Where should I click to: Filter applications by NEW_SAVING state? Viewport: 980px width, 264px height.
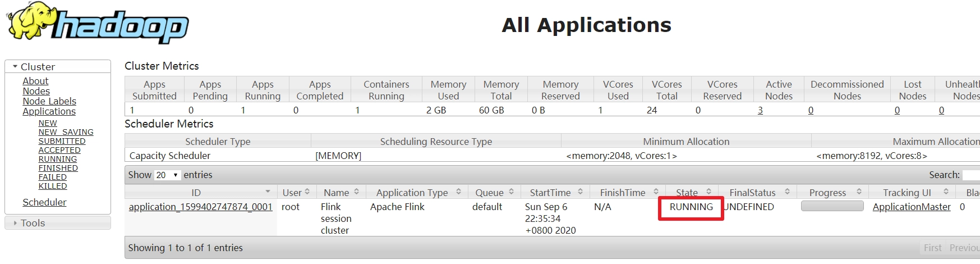[x=66, y=132]
